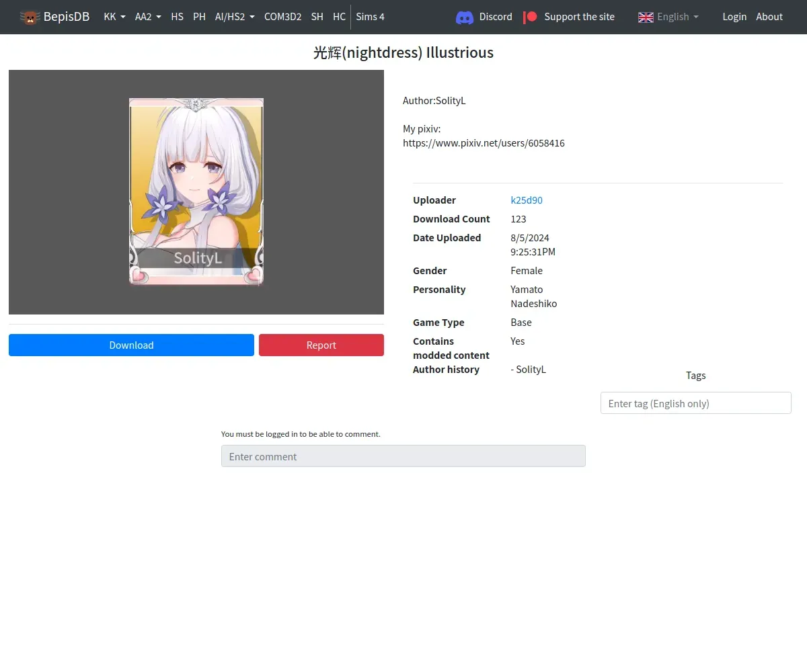Expand the AI/HS2 dropdown menu
807x672 pixels.
click(235, 17)
